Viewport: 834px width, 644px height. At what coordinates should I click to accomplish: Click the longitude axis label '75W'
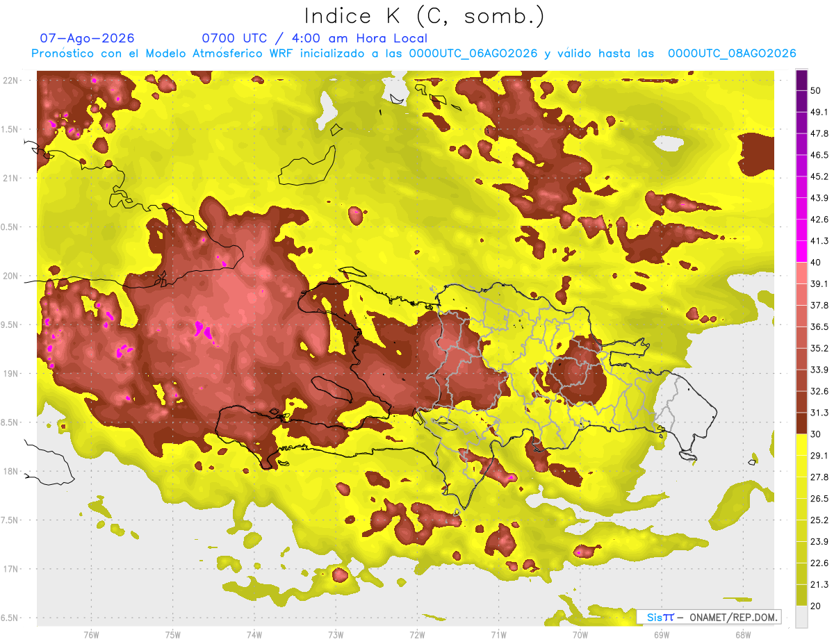point(173,634)
